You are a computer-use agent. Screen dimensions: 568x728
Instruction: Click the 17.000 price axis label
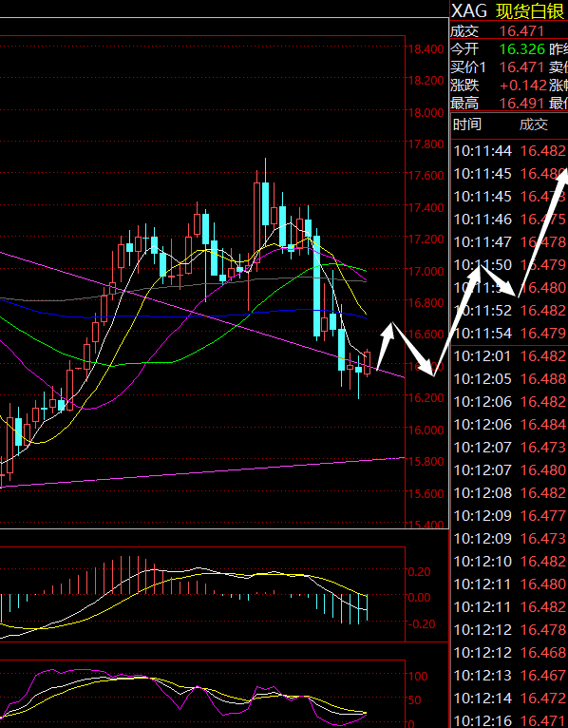click(426, 271)
